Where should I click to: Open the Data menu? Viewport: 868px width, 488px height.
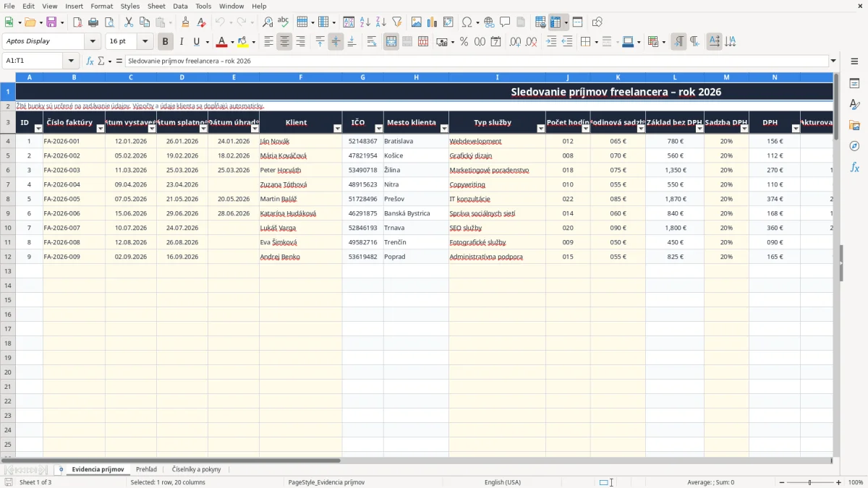point(180,6)
